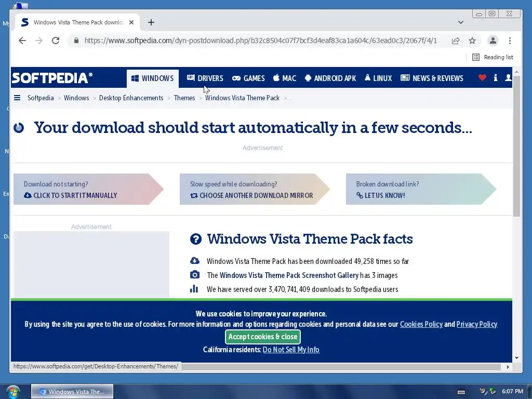The width and height of the screenshot is (532, 399).
Task: Click the 'Your download should start automatically' heading
Action: click(x=253, y=128)
